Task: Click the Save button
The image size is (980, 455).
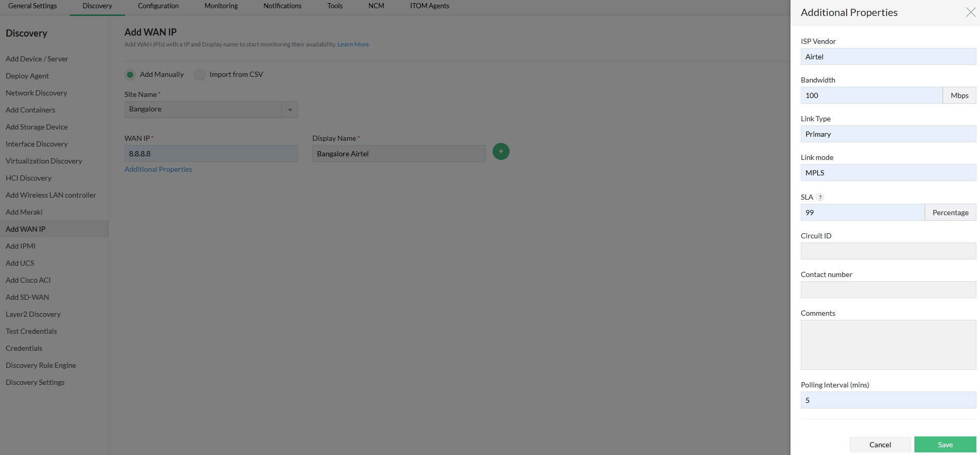Action: click(945, 445)
